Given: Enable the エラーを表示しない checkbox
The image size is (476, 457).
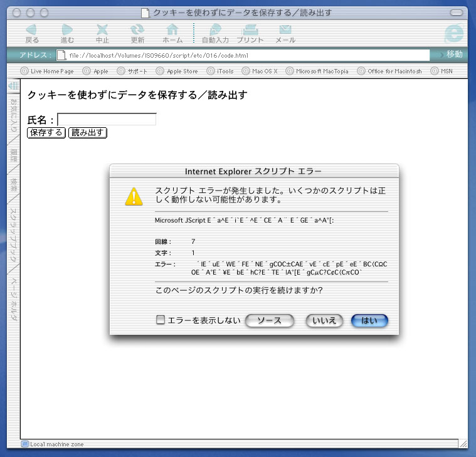Looking at the screenshot, I should click(x=161, y=320).
